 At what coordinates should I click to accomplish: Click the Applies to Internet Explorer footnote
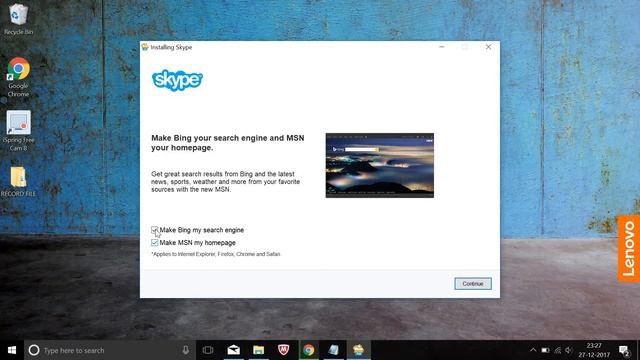tap(216, 254)
